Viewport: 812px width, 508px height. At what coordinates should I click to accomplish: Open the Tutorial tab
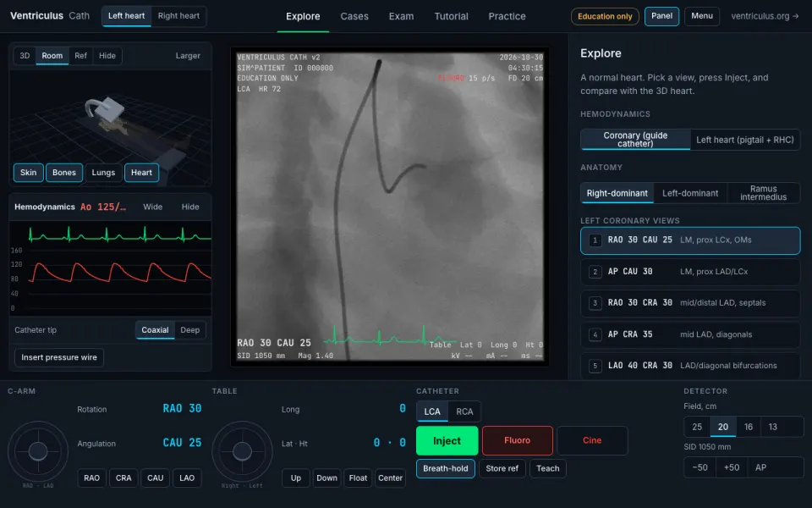coord(451,17)
